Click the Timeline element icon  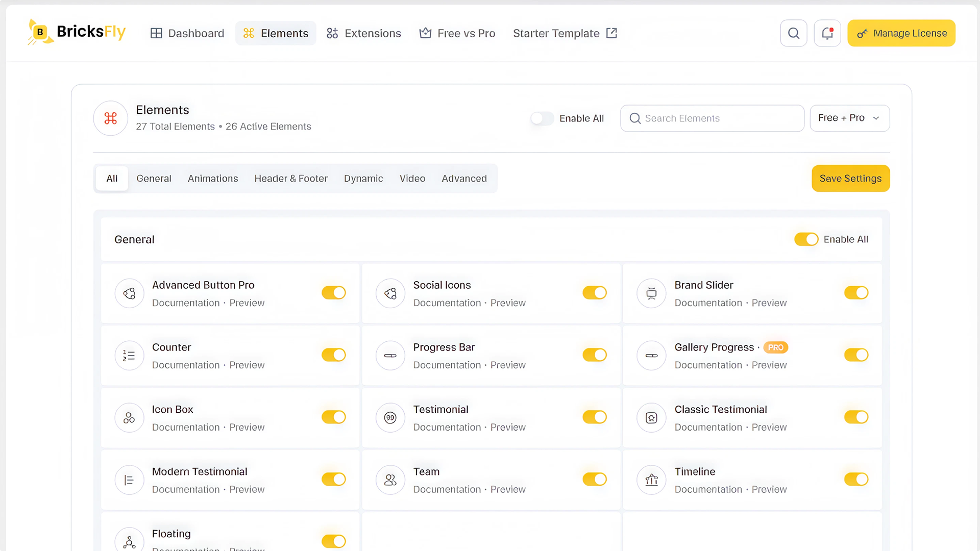coord(651,480)
